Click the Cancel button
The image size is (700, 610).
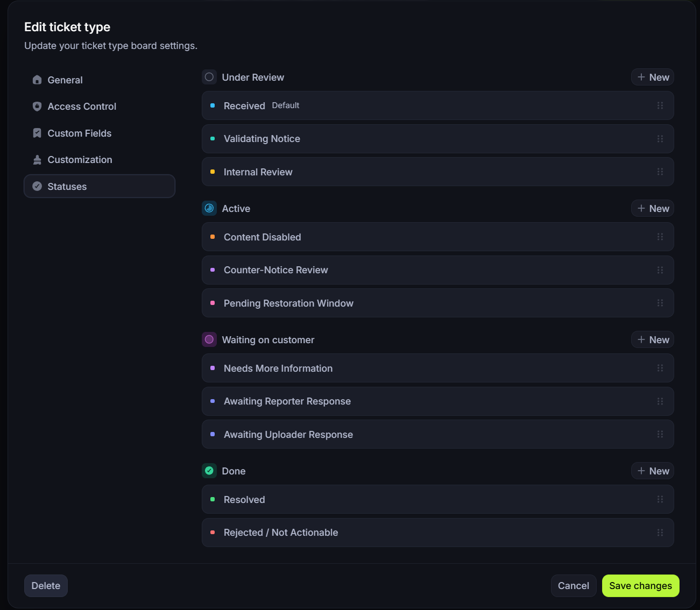pyautogui.click(x=574, y=586)
